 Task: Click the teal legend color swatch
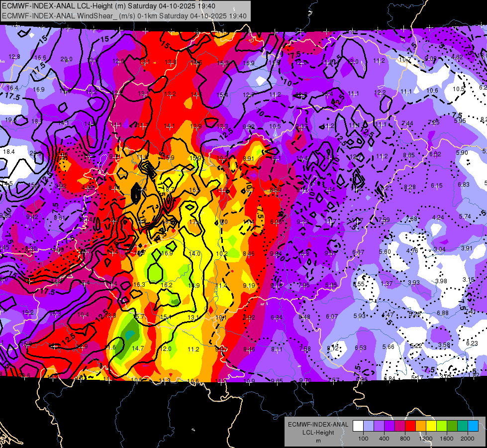click(463, 426)
